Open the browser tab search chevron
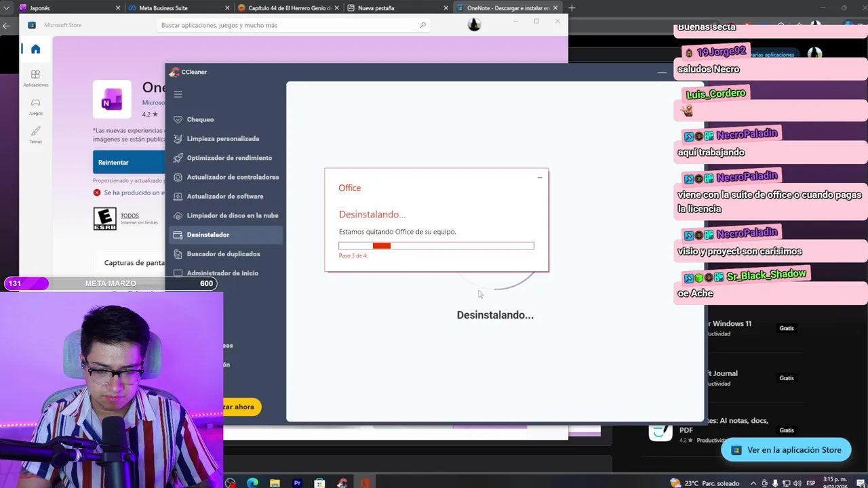 pos(7,8)
